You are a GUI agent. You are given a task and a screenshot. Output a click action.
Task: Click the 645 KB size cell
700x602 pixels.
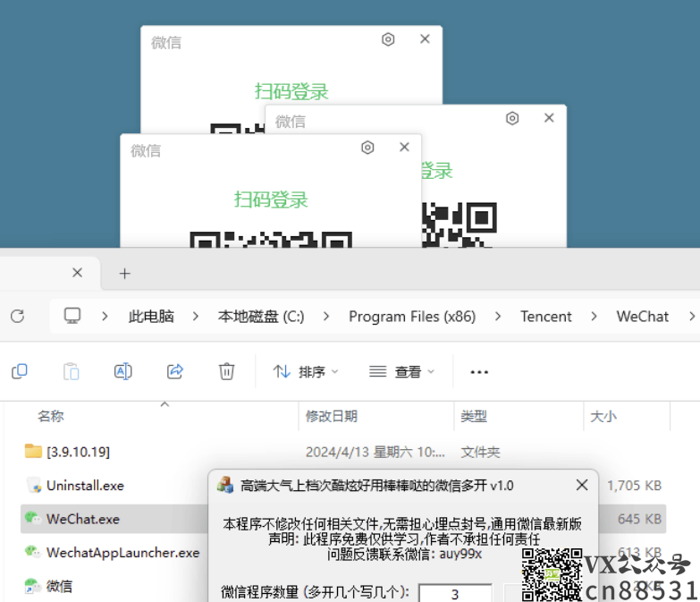click(640, 519)
